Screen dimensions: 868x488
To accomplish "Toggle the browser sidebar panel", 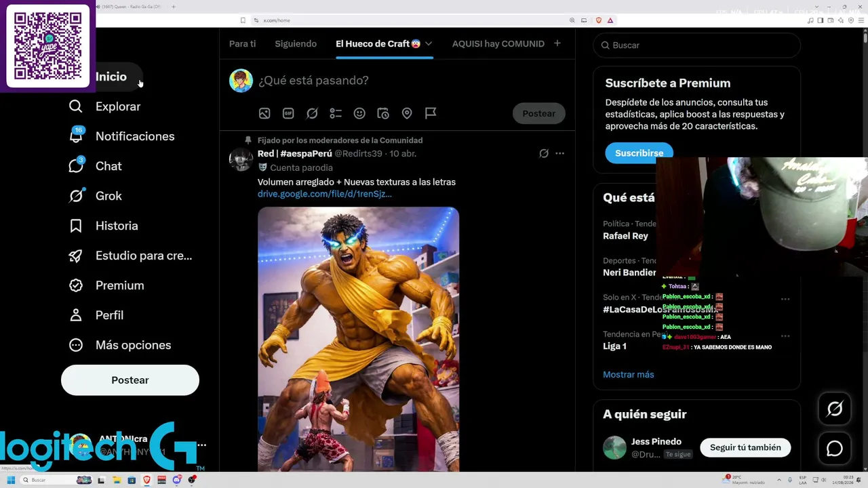I will click(x=821, y=20).
